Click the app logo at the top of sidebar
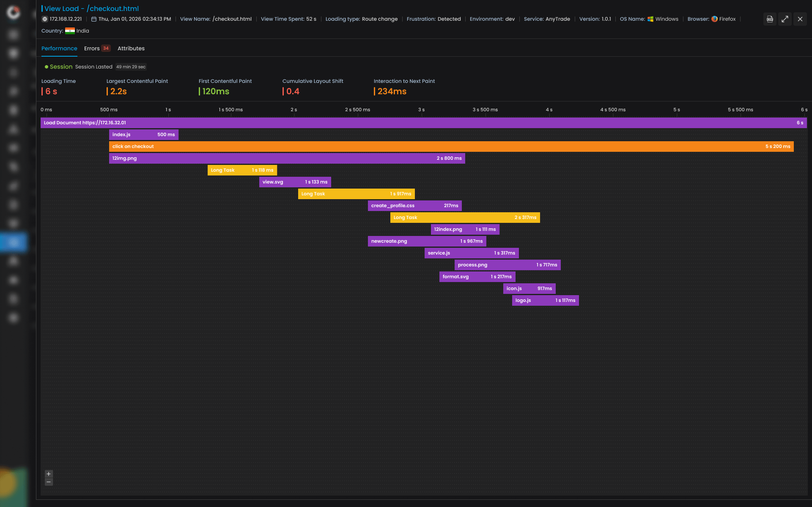 pos(13,13)
